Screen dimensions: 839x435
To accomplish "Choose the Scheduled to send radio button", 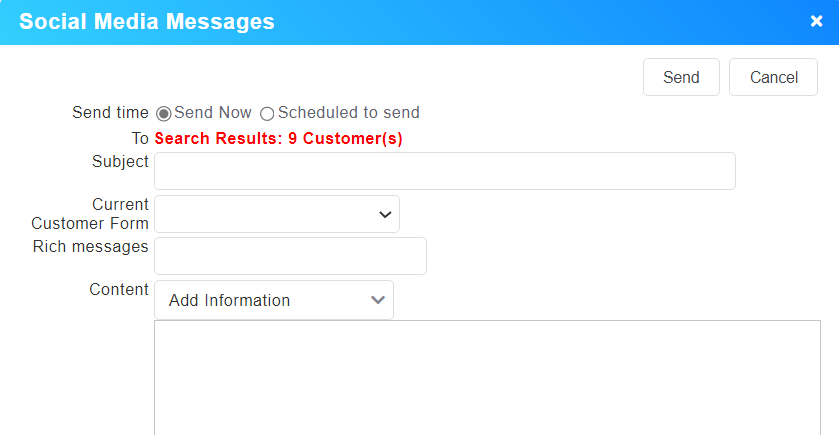I will (267, 114).
